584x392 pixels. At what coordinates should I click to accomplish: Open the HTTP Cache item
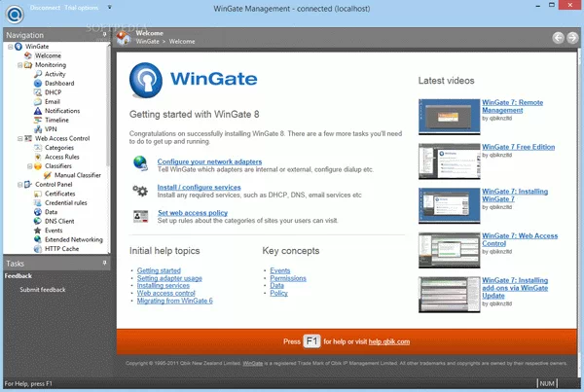point(61,248)
